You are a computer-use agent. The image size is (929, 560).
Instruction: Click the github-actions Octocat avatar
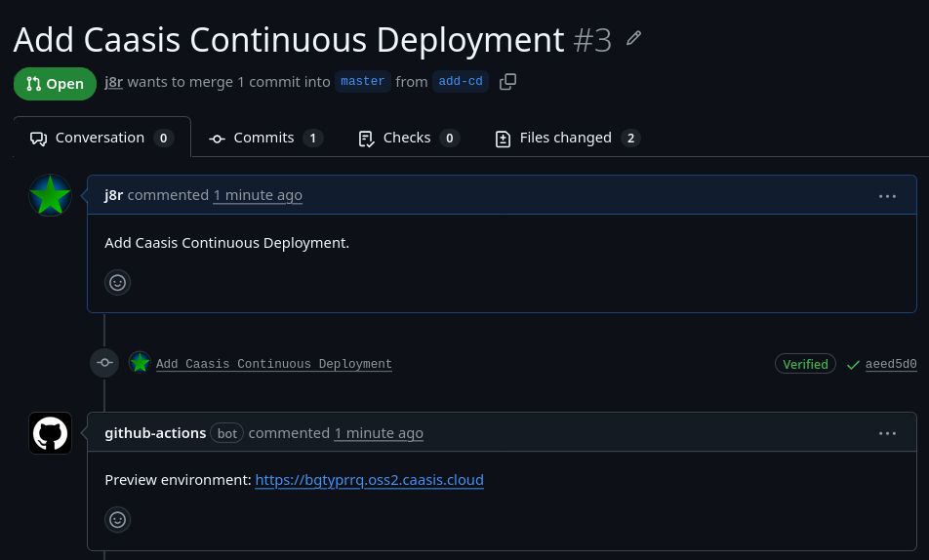[51, 433]
